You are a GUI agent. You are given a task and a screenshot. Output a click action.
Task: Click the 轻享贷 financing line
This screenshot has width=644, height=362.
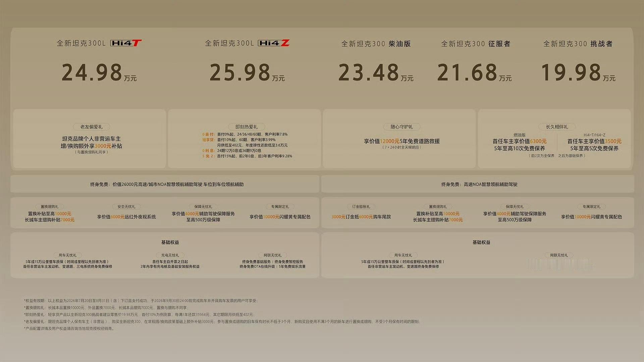pyautogui.click(x=239, y=140)
